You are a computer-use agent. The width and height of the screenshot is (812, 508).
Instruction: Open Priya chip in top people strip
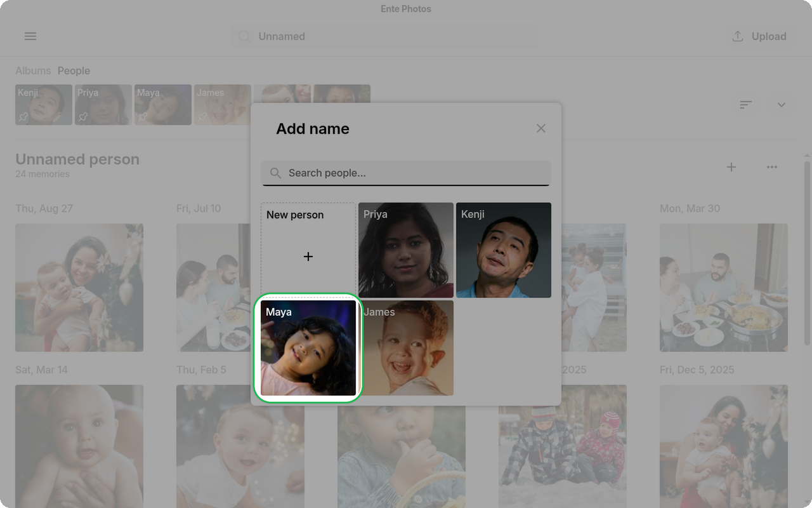[x=103, y=105]
